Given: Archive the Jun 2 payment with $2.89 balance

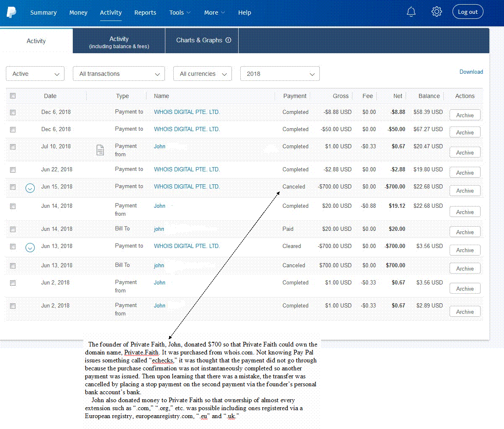Looking at the screenshot, I should tap(465, 312).
